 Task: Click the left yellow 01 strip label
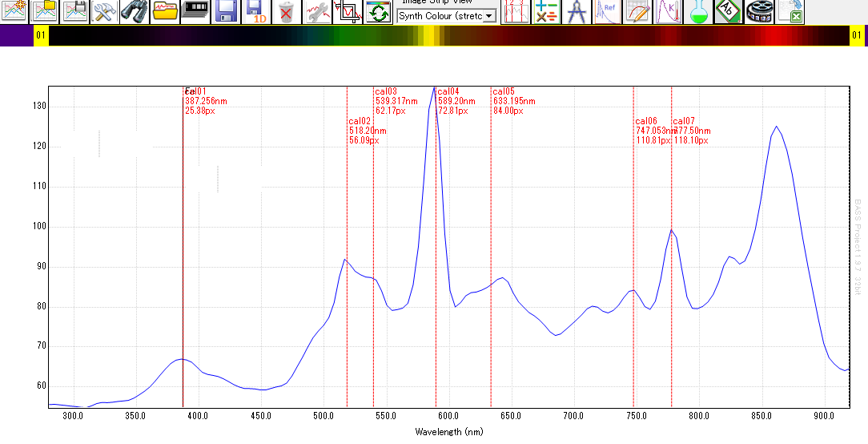[x=41, y=35]
